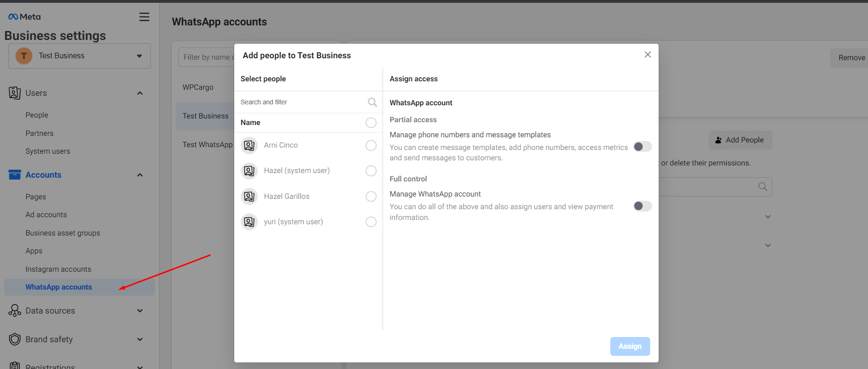Close the Add people dialog
This screenshot has height=369, width=868.
(x=647, y=55)
